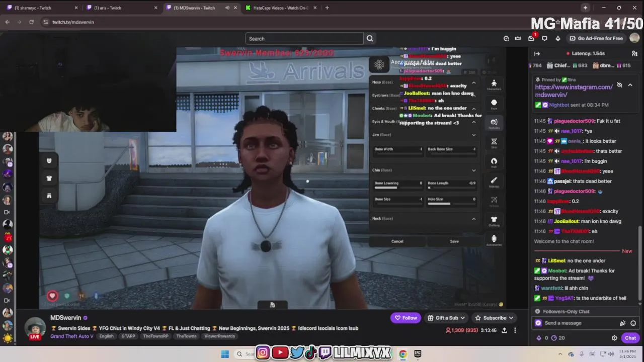Mute the MDSwervin tab audio icon

pyautogui.click(x=227, y=8)
